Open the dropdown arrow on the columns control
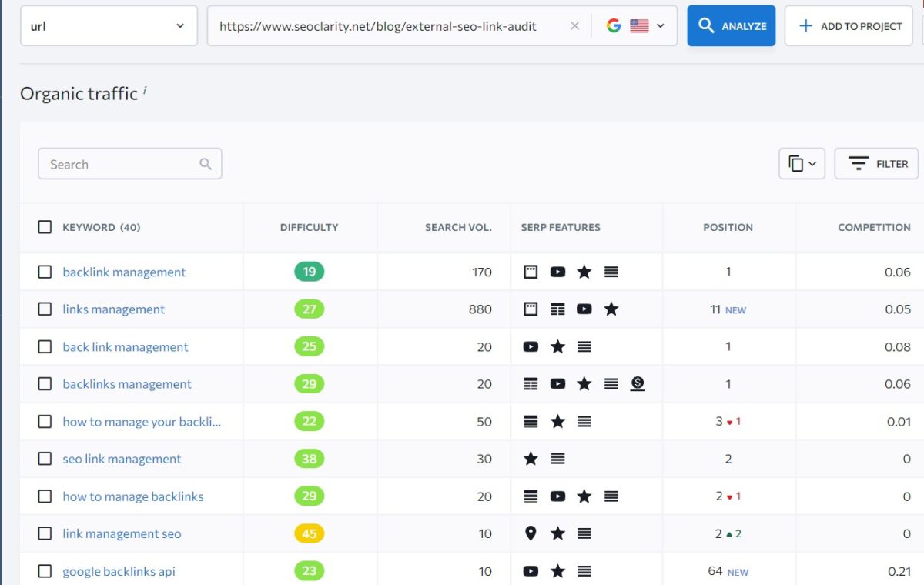924x585 pixels. point(814,163)
